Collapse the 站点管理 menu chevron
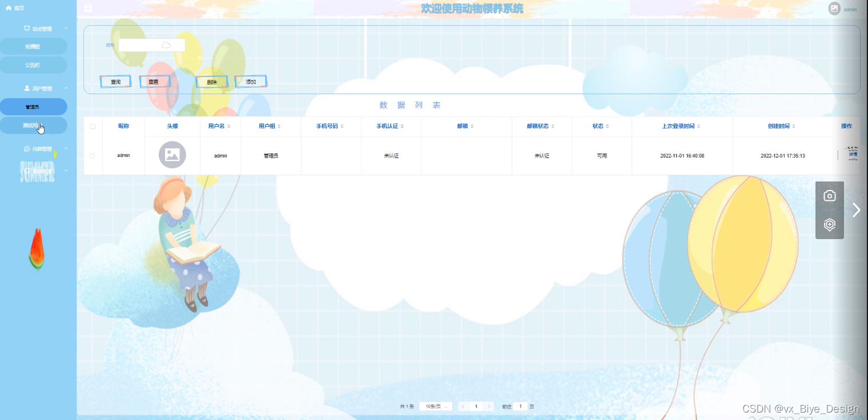Viewport: 868px width, 420px height. click(x=66, y=29)
